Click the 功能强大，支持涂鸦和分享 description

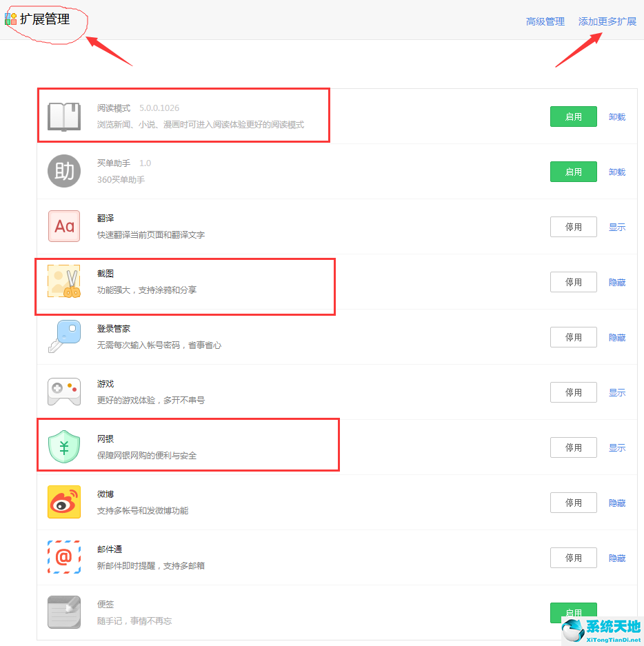[x=147, y=290]
